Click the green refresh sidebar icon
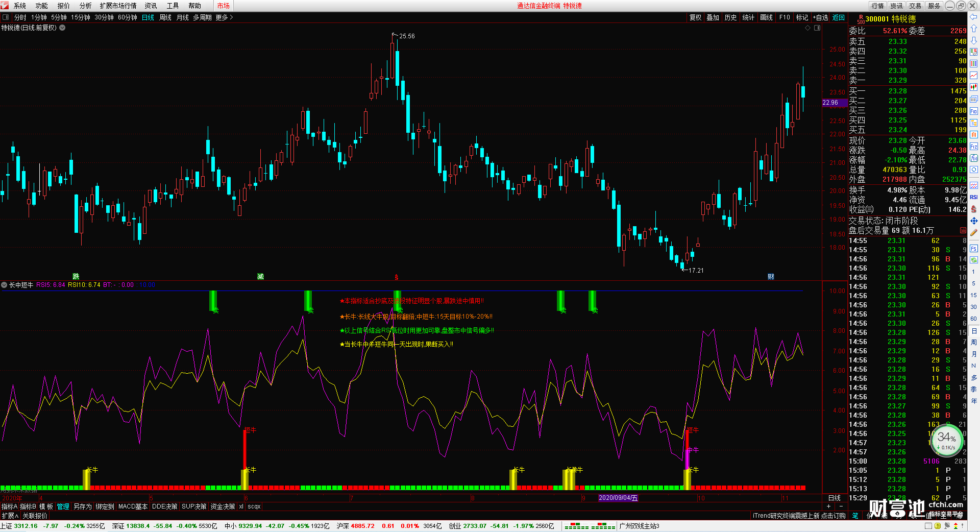The image size is (980, 532). (x=974, y=260)
